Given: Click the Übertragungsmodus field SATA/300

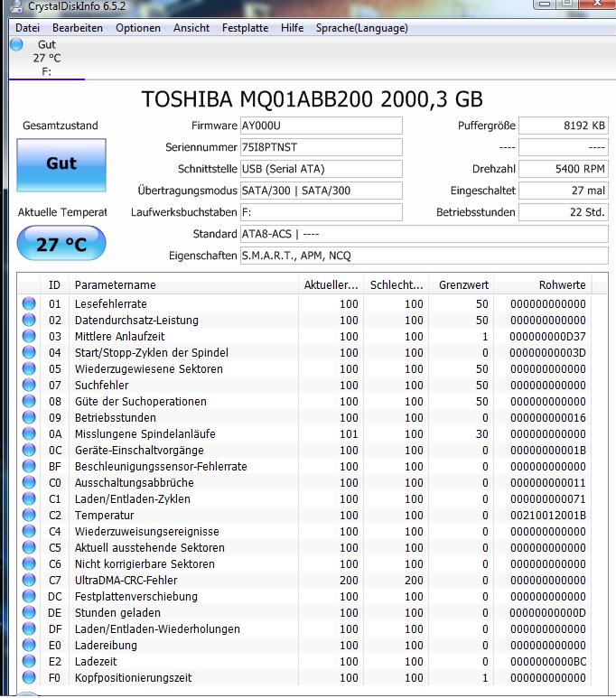Looking at the screenshot, I should [322, 191].
